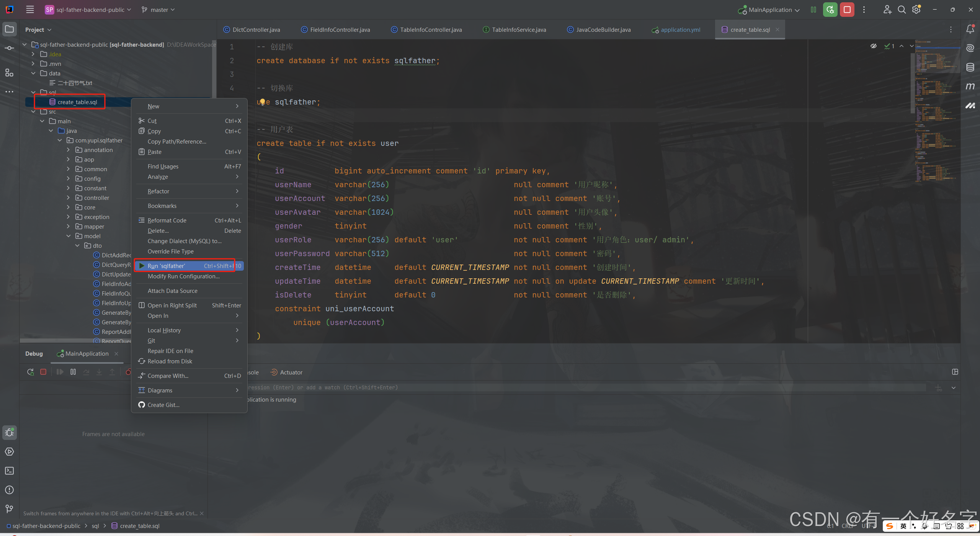Open Code With Me user icon
Image resolution: width=980 pixels, height=536 pixels.
tap(887, 10)
